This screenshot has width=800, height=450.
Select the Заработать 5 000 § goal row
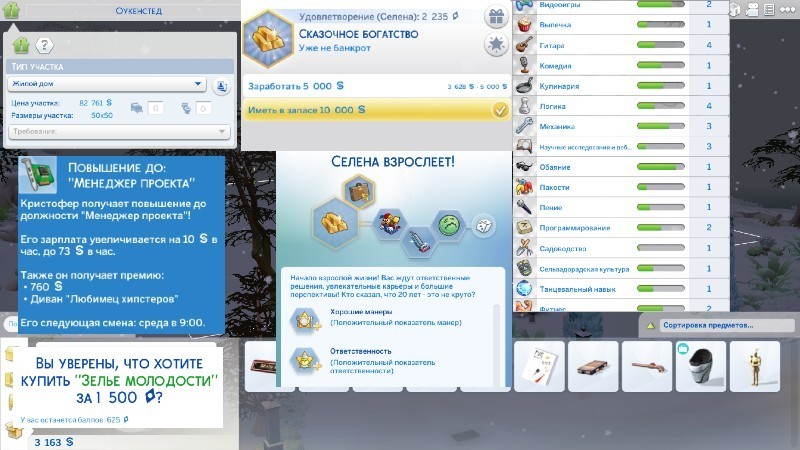(377, 86)
